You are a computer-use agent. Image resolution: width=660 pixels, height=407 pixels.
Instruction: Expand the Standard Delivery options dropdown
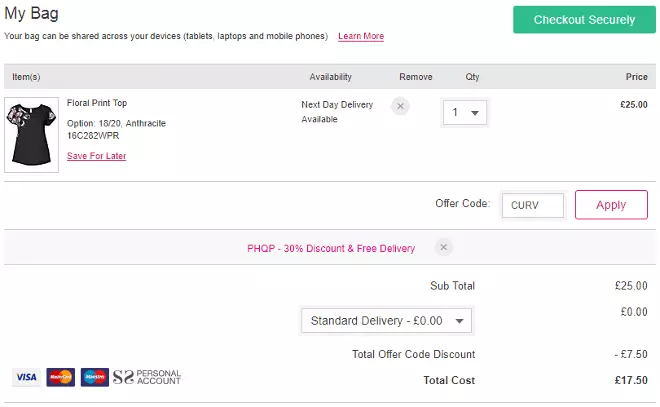coord(386,321)
